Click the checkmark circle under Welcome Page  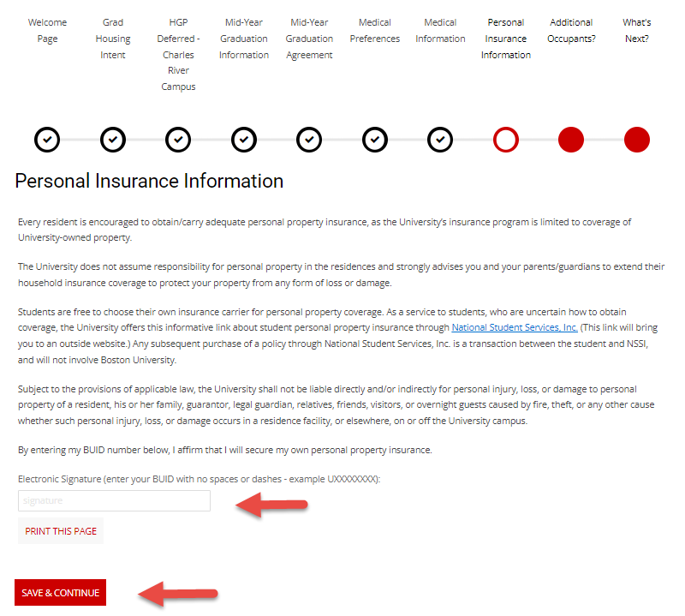[x=47, y=139]
